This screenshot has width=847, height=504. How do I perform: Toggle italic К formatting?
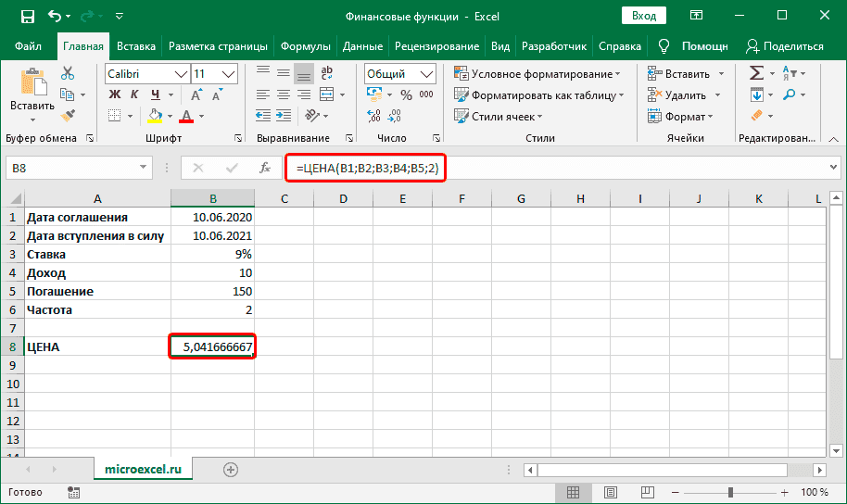pyautogui.click(x=135, y=94)
